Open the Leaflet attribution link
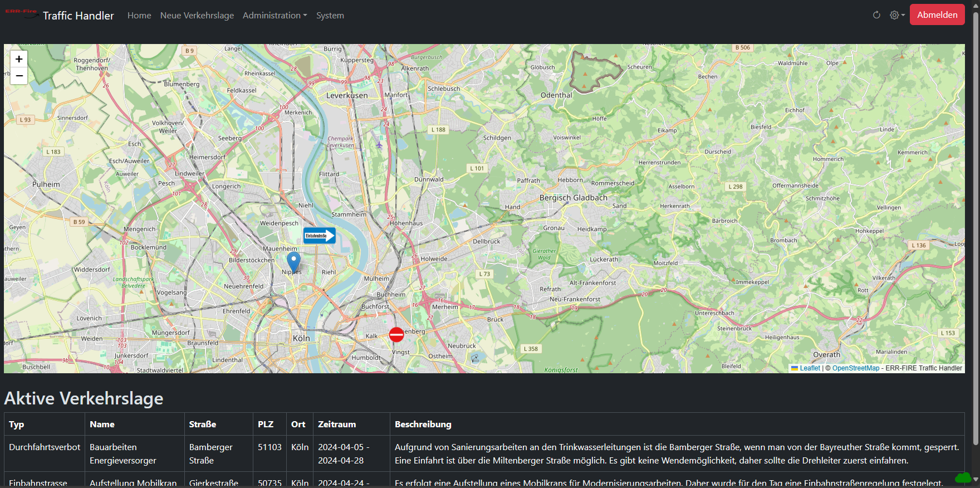The image size is (980, 488). point(810,368)
